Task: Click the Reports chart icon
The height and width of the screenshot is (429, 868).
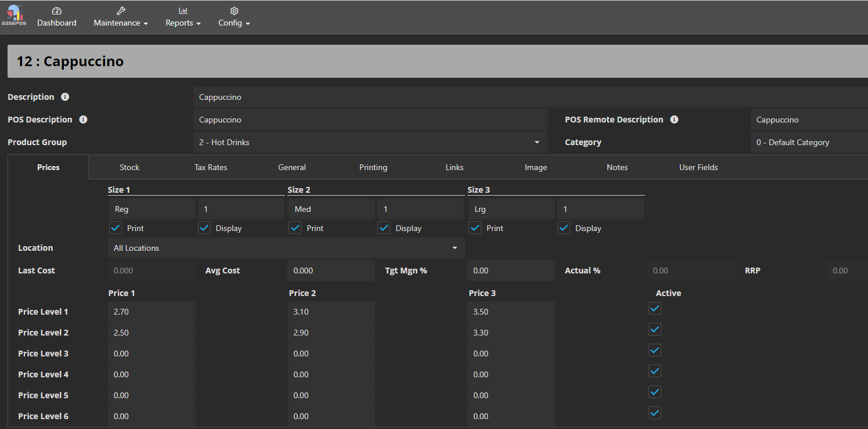Action: (183, 11)
